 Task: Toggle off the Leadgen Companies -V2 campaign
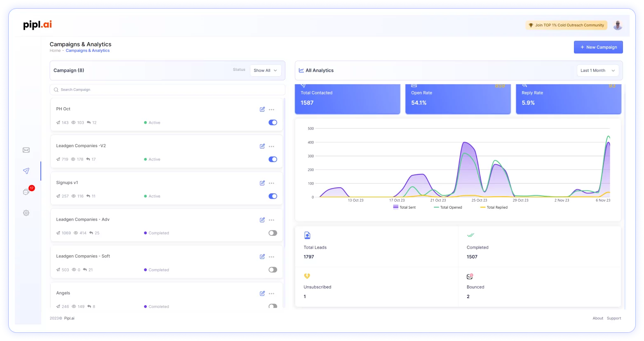tap(273, 159)
